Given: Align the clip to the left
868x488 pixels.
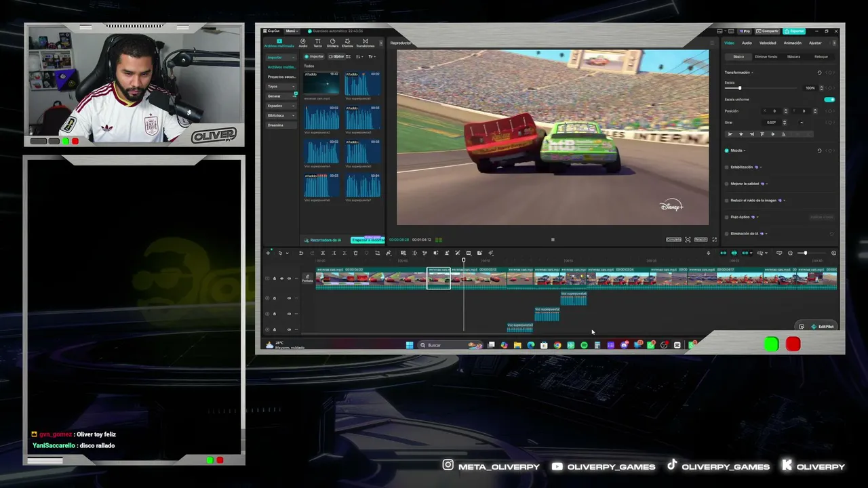Looking at the screenshot, I should click(x=730, y=134).
